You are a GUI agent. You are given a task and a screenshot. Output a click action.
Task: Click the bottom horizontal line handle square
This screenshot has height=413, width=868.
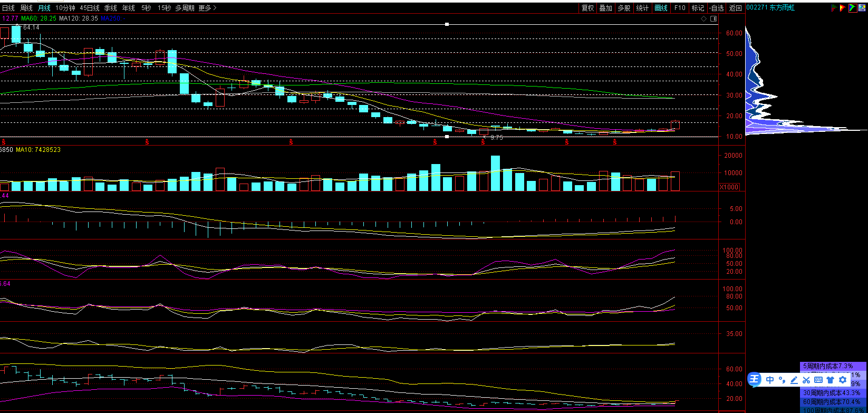point(447,137)
